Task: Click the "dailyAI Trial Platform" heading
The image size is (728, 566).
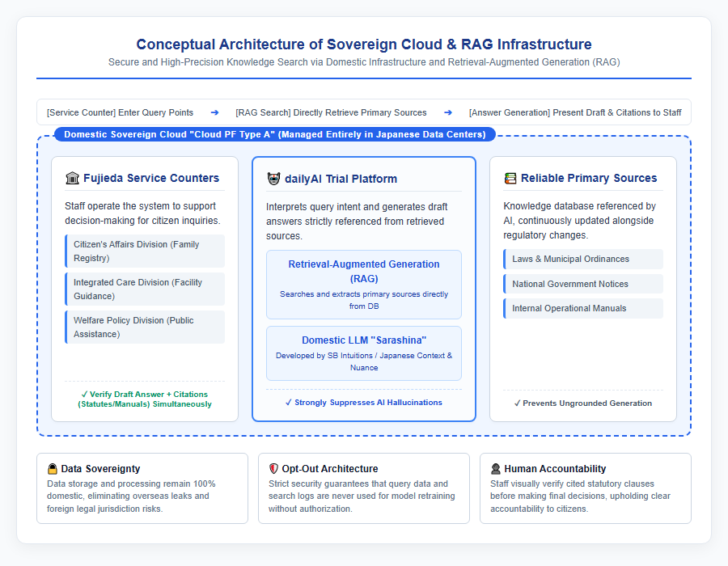Action: 341,179
